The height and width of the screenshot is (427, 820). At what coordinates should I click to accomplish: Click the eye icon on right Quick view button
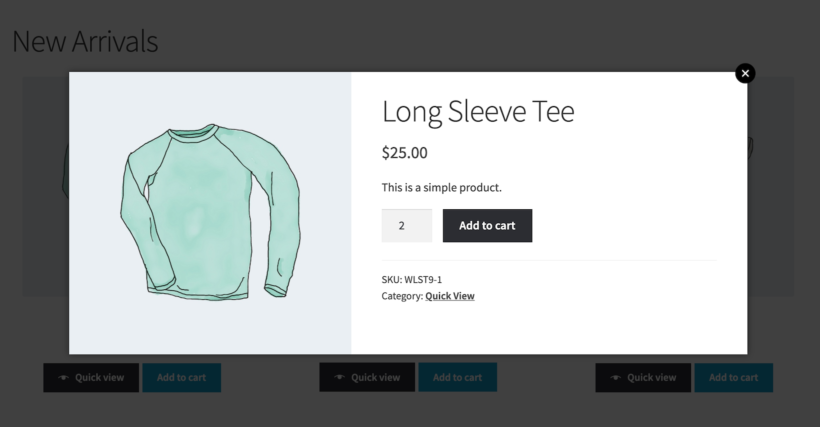click(x=616, y=378)
